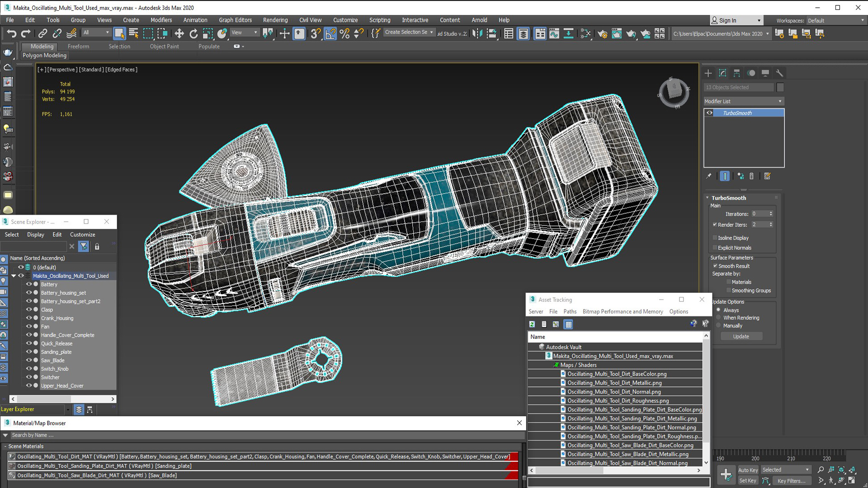The image size is (868, 488).
Task: Enable the Isoline Display checkbox
Action: pos(715,238)
